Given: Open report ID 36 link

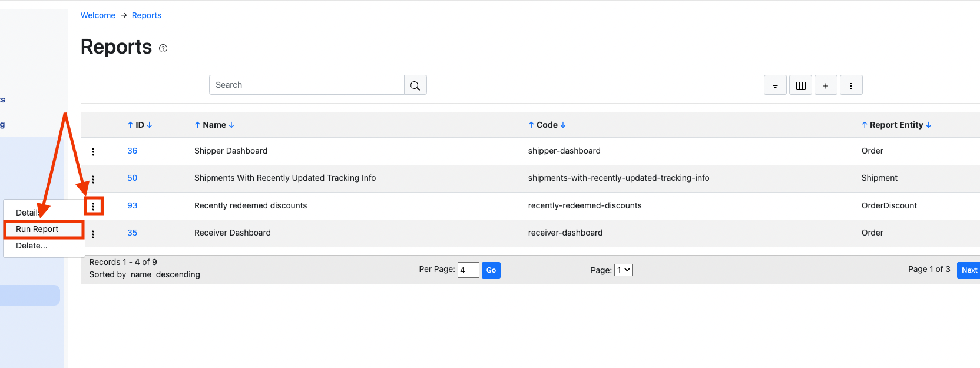Looking at the screenshot, I should [132, 151].
